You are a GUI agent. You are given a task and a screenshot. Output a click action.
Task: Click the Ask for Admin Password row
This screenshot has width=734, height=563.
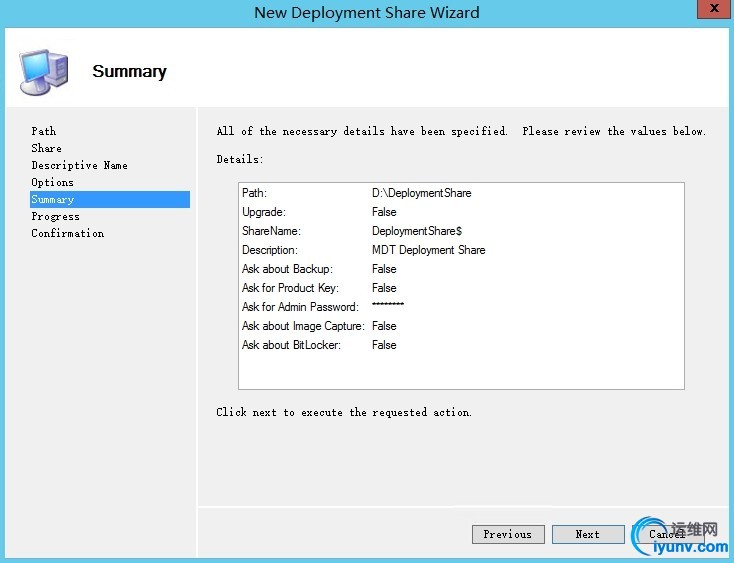[x=323, y=307]
